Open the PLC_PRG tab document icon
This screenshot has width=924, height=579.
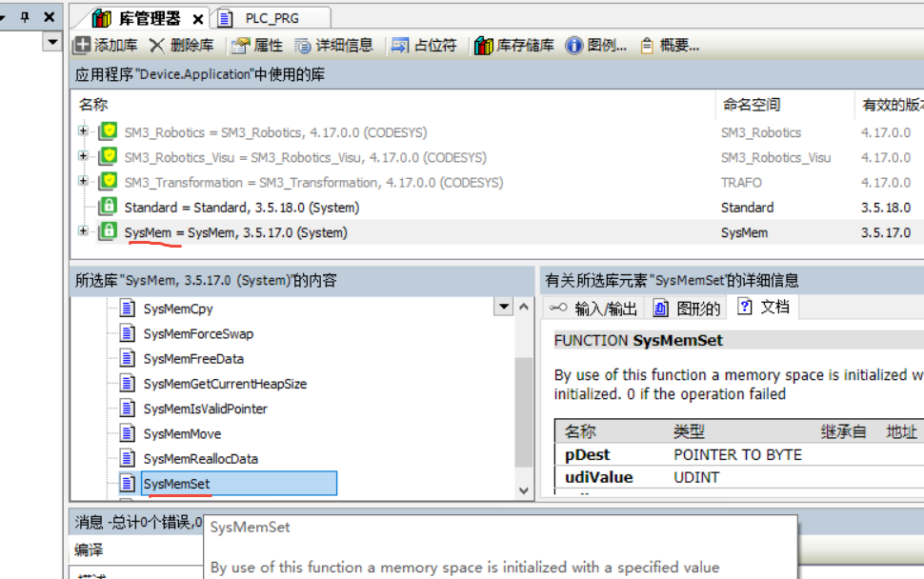click(x=225, y=18)
